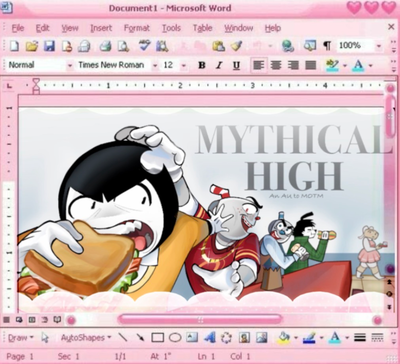400x364 pixels.
Task: Select the Format Painter brush
Action: click(x=236, y=46)
